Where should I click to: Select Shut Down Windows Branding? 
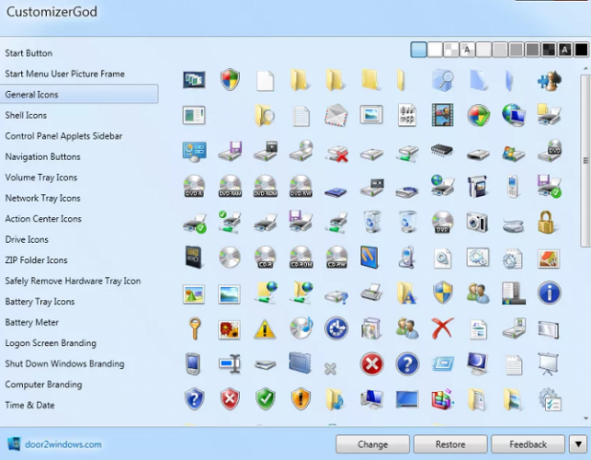coord(64,364)
